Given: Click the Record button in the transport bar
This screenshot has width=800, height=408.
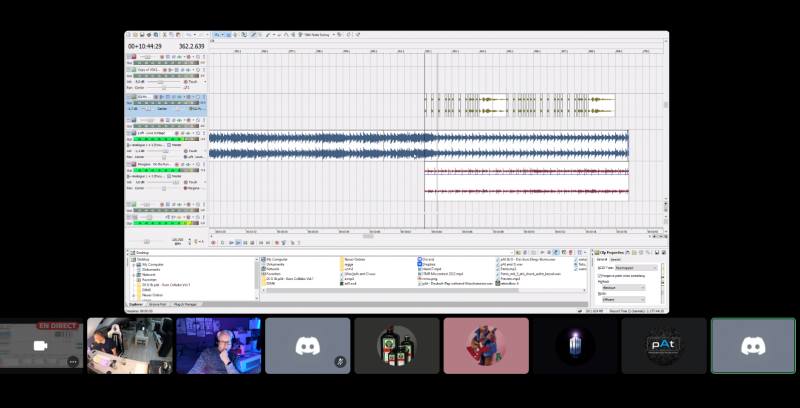Looking at the screenshot, I should [x=213, y=242].
